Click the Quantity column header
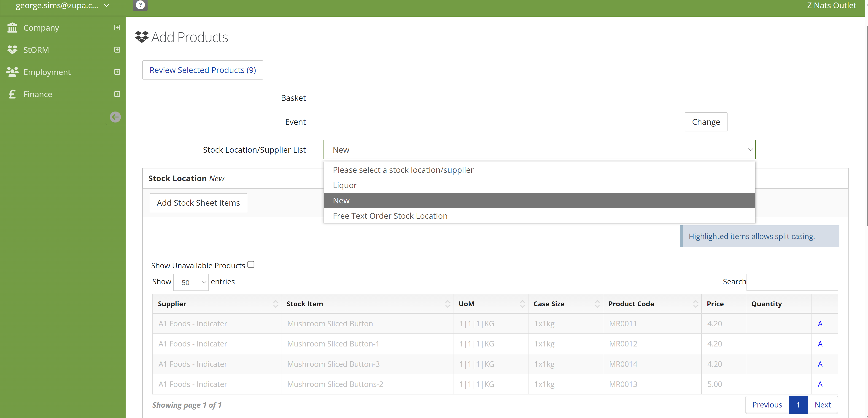868x418 pixels. [x=779, y=304]
